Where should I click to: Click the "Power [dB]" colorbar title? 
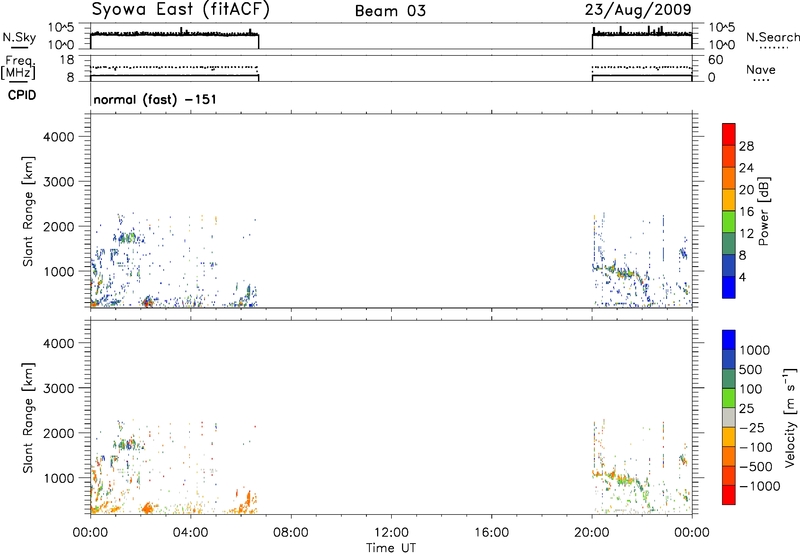coord(763,211)
